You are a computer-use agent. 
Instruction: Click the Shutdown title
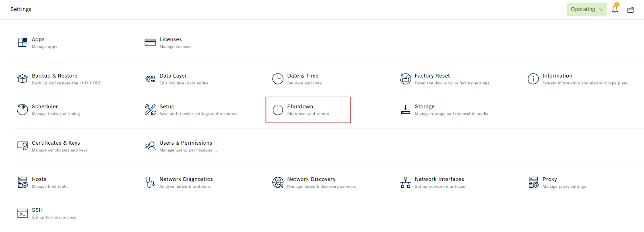coord(300,107)
